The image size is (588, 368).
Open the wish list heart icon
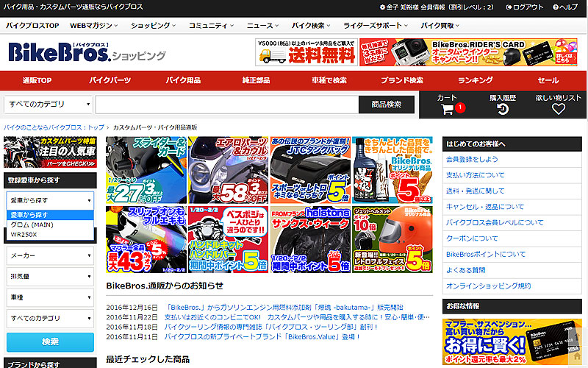[x=559, y=109]
